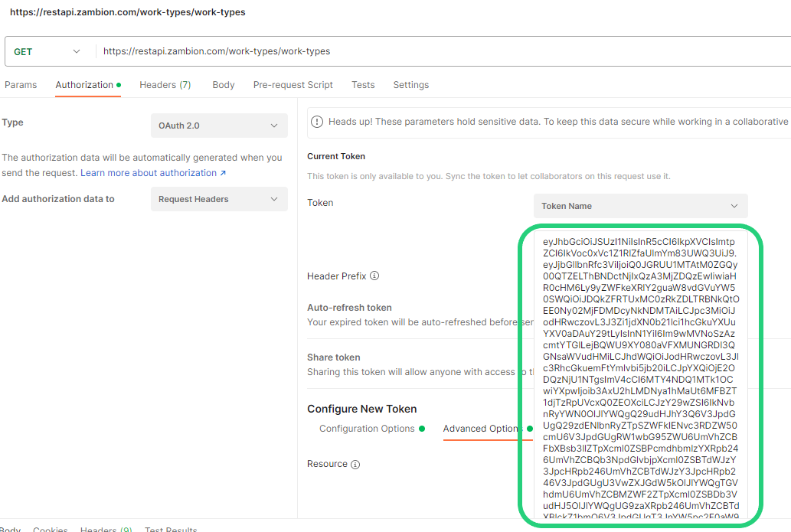The width and height of the screenshot is (791, 532).
Task: Select the Configuration Options tab
Action: coord(372,429)
